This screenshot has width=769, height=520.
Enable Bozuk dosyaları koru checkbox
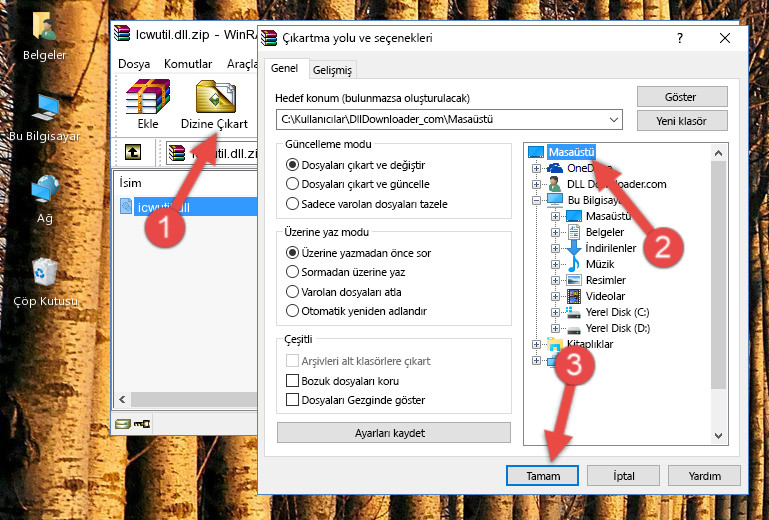coord(292,381)
